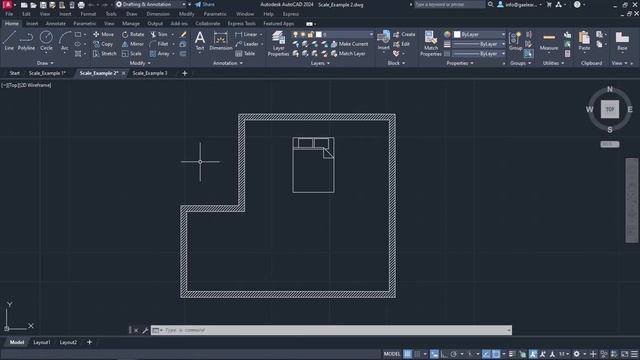Toggle the grid display in status bar

[x=407, y=354]
